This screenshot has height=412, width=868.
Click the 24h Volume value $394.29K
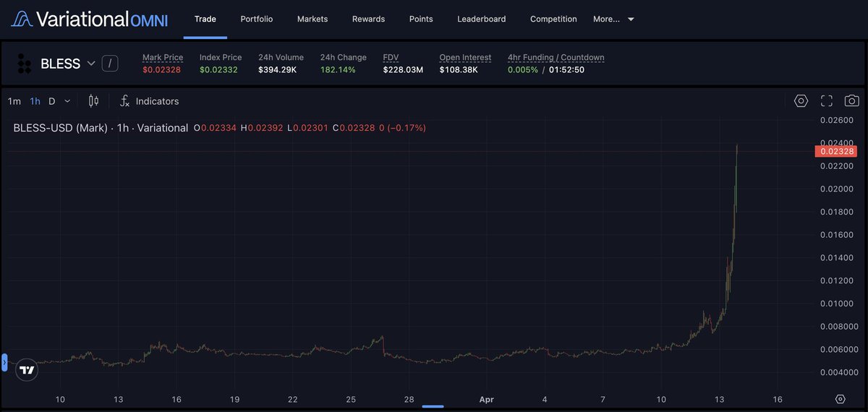pos(279,69)
